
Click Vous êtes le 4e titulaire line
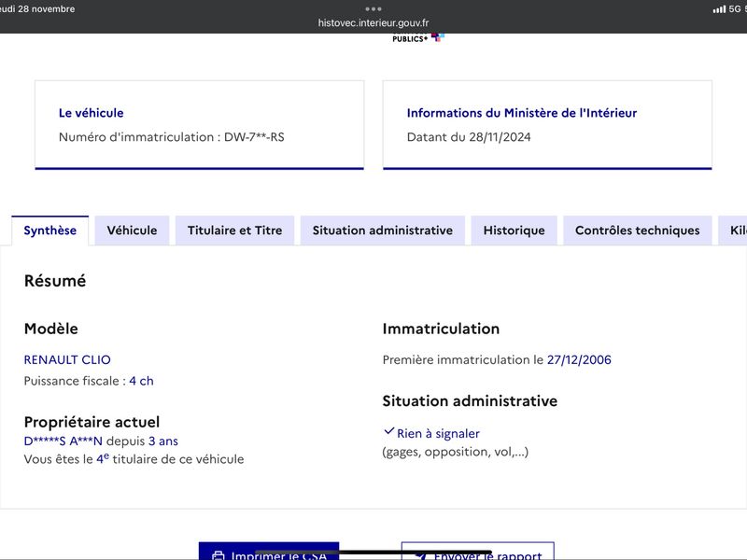134,458
